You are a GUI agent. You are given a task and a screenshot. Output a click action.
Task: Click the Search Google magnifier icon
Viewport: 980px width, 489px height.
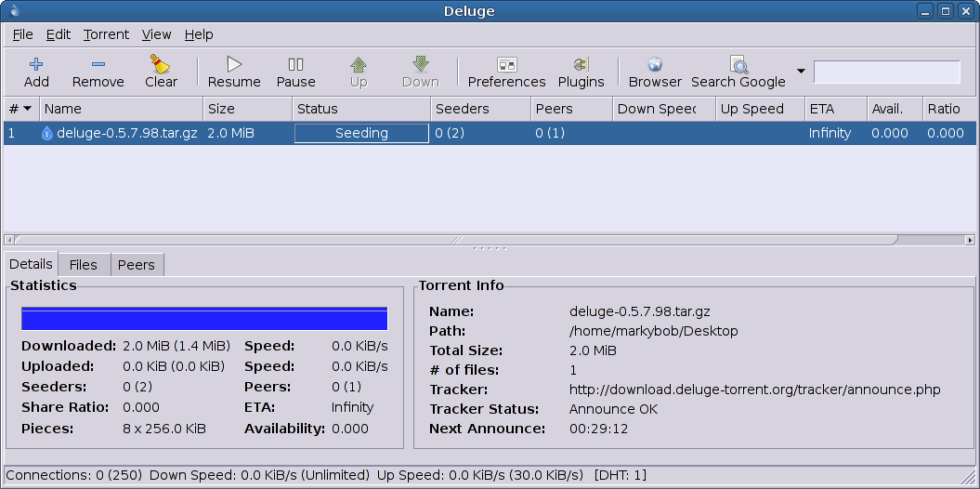pyautogui.click(x=738, y=64)
